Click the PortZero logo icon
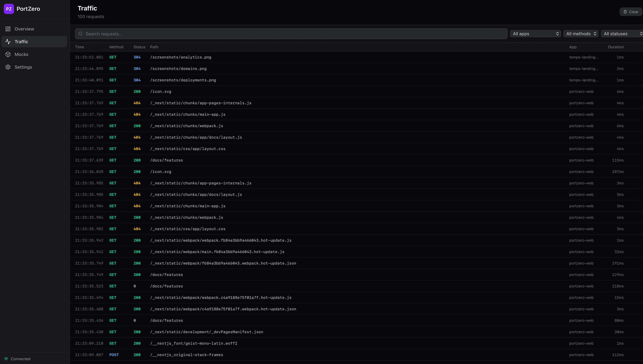The width and height of the screenshot is (643, 364). click(9, 9)
